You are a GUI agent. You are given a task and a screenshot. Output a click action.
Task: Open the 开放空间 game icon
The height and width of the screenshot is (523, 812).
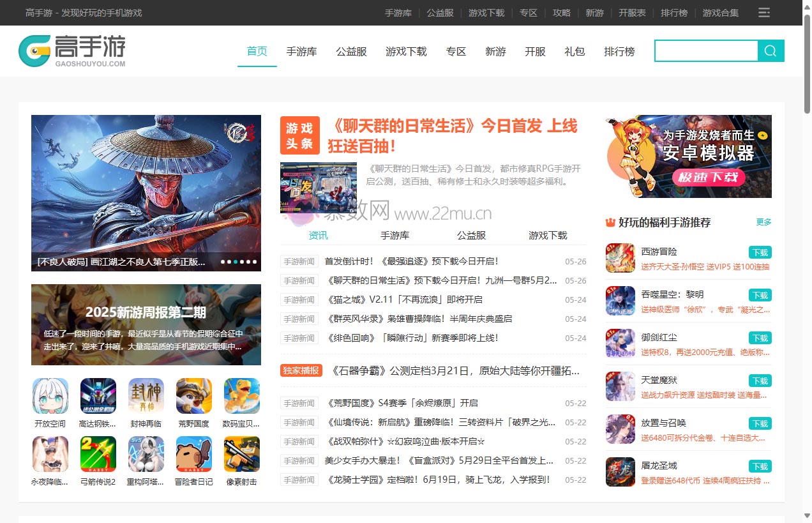click(50, 396)
